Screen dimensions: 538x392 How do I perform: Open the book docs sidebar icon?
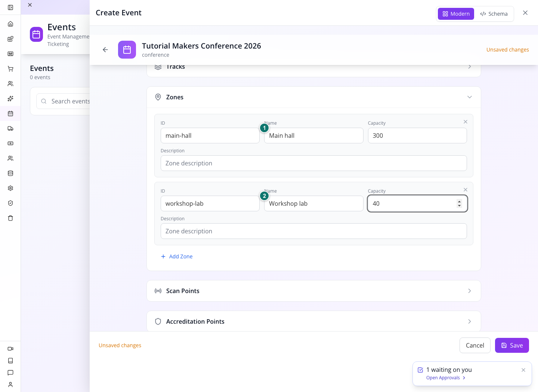point(10,361)
